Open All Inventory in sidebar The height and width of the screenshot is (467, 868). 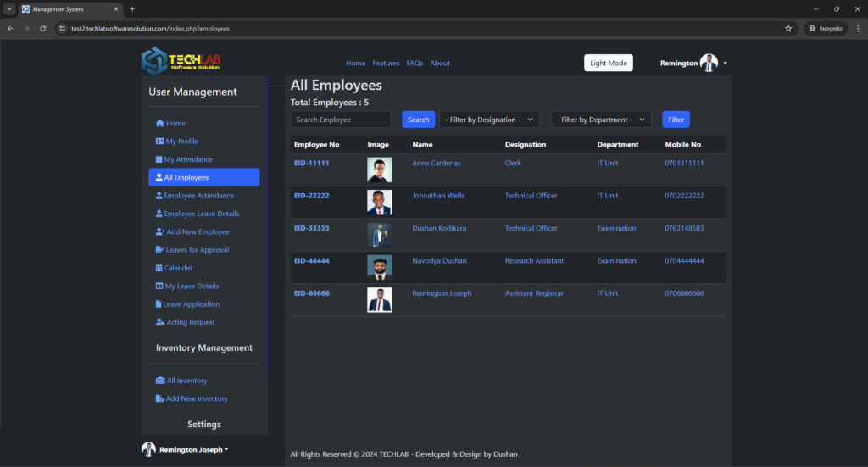(x=186, y=381)
